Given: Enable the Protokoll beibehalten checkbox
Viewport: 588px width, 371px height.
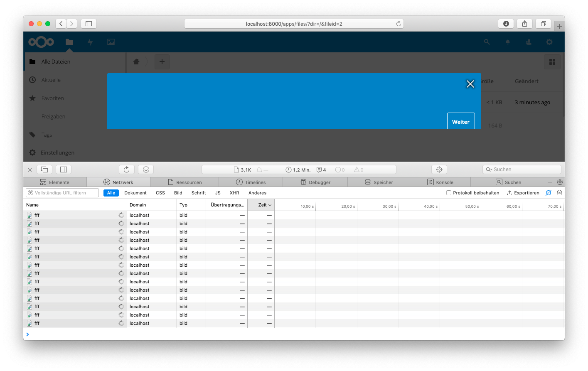Looking at the screenshot, I should tap(449, 193).
